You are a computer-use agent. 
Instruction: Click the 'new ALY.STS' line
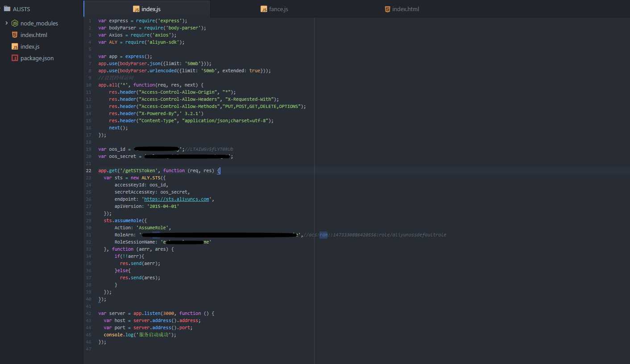point(134,178)
